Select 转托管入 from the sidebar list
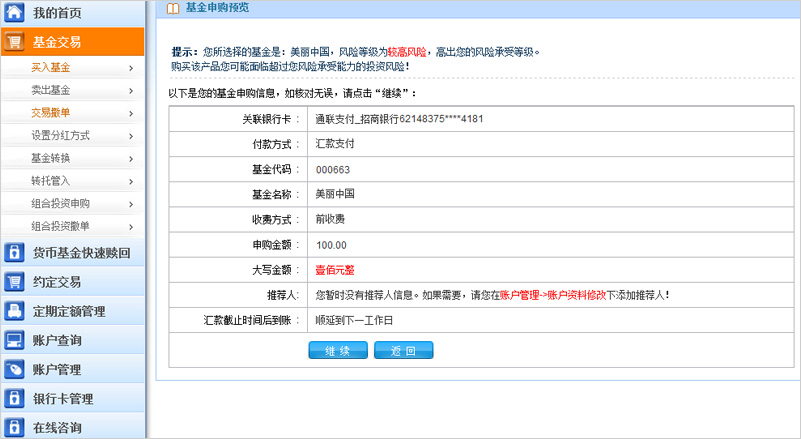The width and height of the screenshot is (801, 439). tap(50, 181)
